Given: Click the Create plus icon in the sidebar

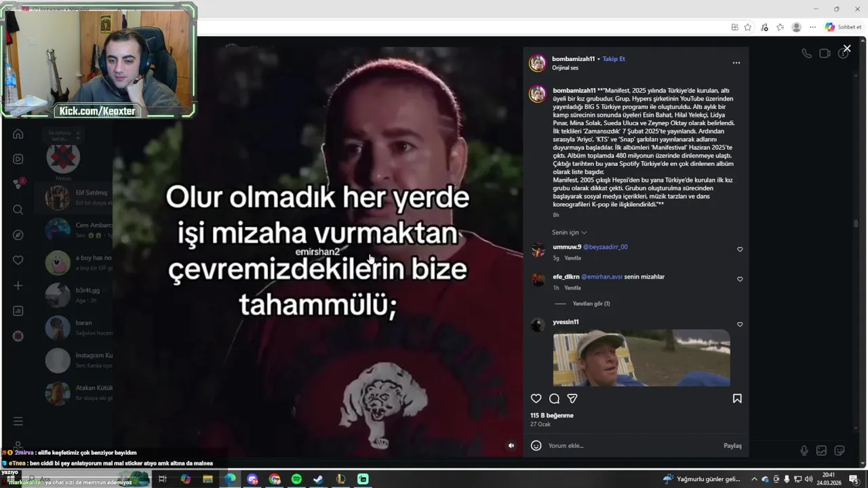Looking at the screenshot, I should point(18,285).
